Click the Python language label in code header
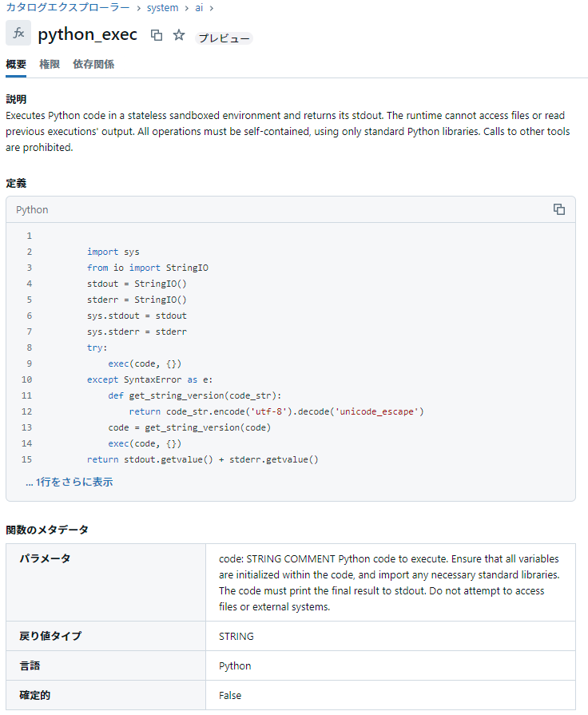588x715 pixels. click(x=32, y=210)
